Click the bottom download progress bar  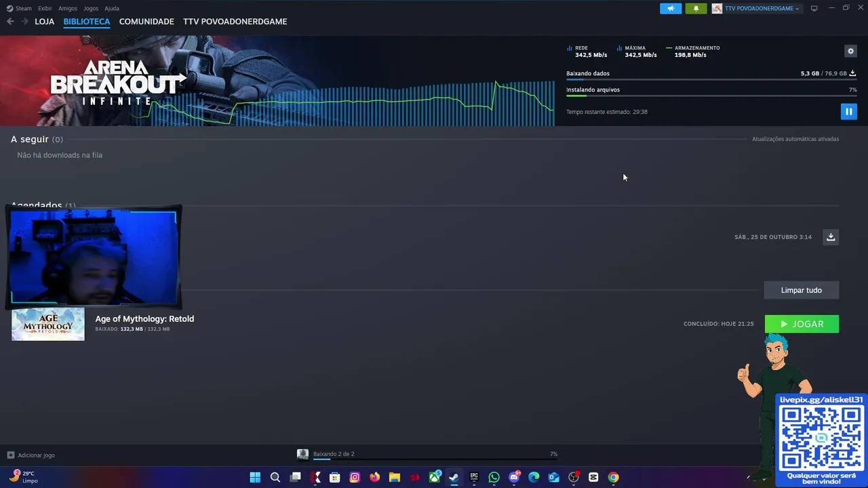435,460
